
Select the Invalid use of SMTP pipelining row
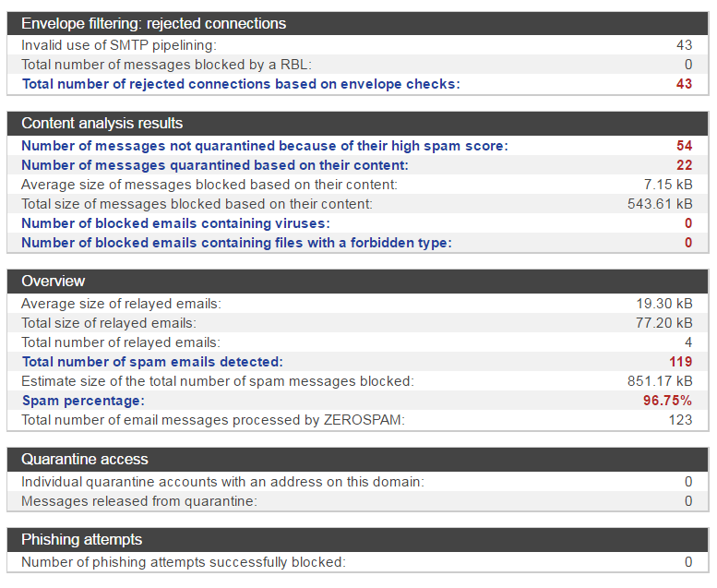(x=358, y=45)
